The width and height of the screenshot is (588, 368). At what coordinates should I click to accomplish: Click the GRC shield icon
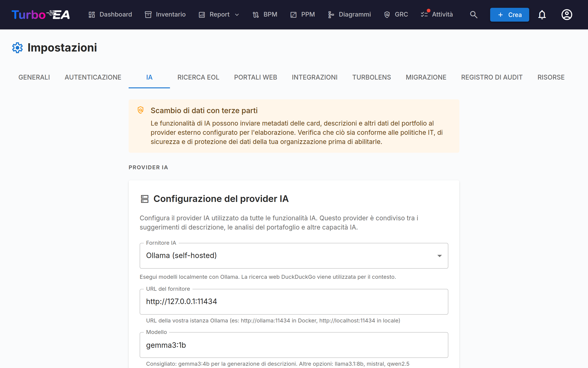pyautogui.click(x=387, y=14)
